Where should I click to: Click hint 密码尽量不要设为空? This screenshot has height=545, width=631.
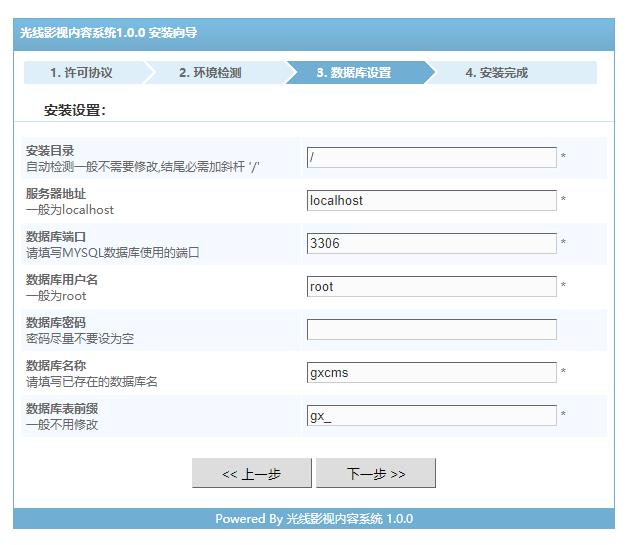(80, 339)
